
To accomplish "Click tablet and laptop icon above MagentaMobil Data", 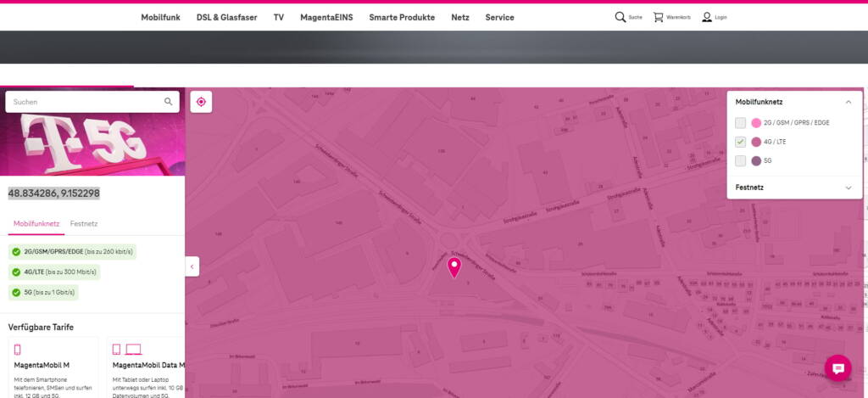I will (127, 350).
